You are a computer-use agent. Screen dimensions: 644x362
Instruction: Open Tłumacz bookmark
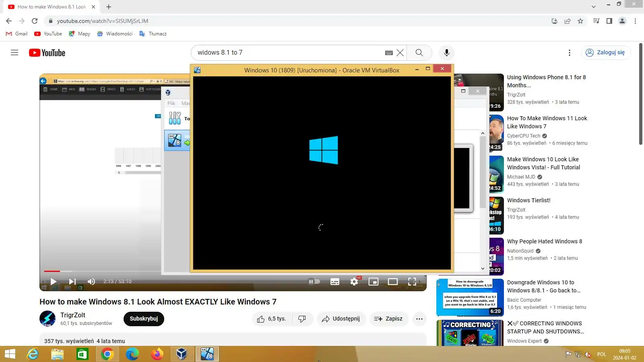tap(153, 34)
